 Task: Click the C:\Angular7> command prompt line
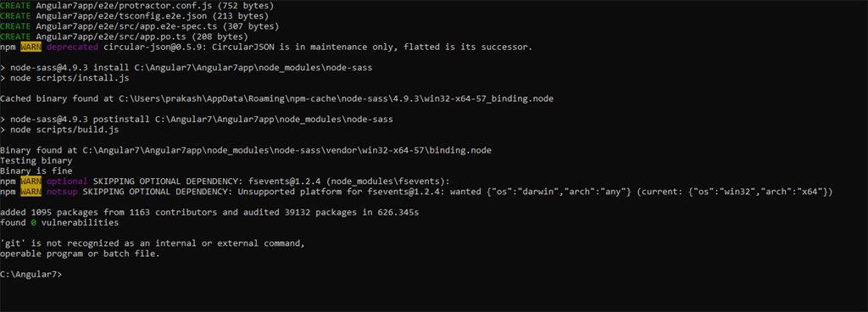click(31, 275)
